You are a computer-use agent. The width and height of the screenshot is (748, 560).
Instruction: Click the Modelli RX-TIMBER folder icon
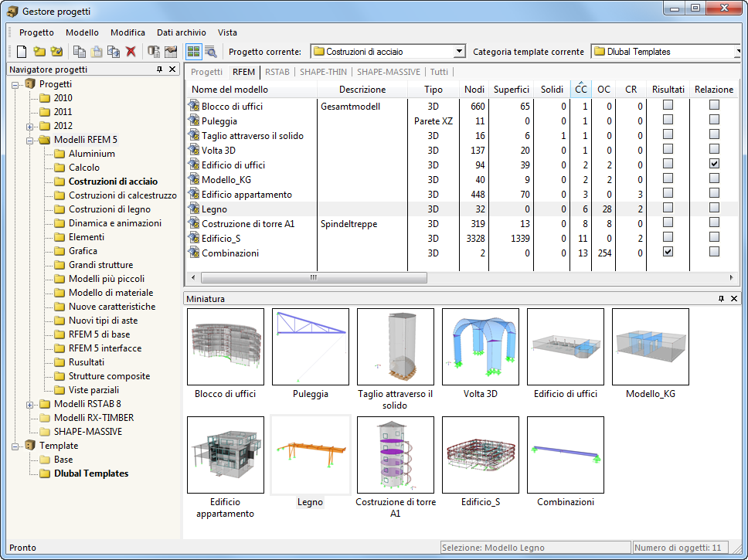45,418
